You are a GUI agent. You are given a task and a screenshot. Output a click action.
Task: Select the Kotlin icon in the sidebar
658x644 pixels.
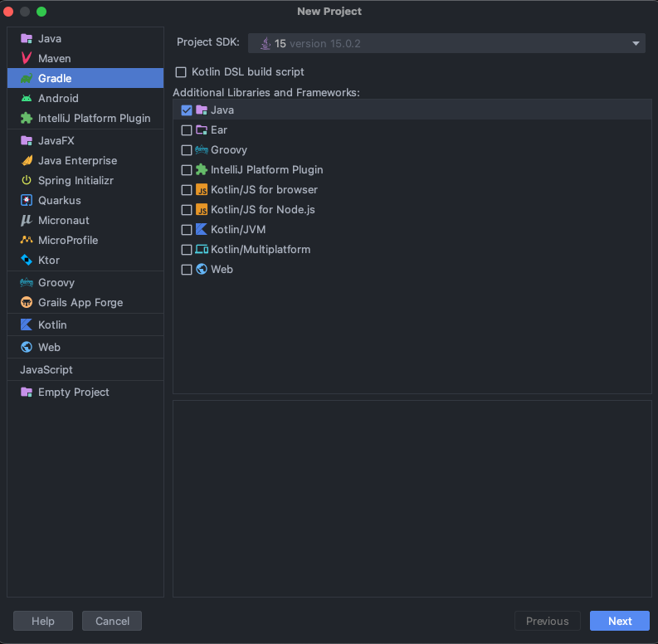pos(27,325)
